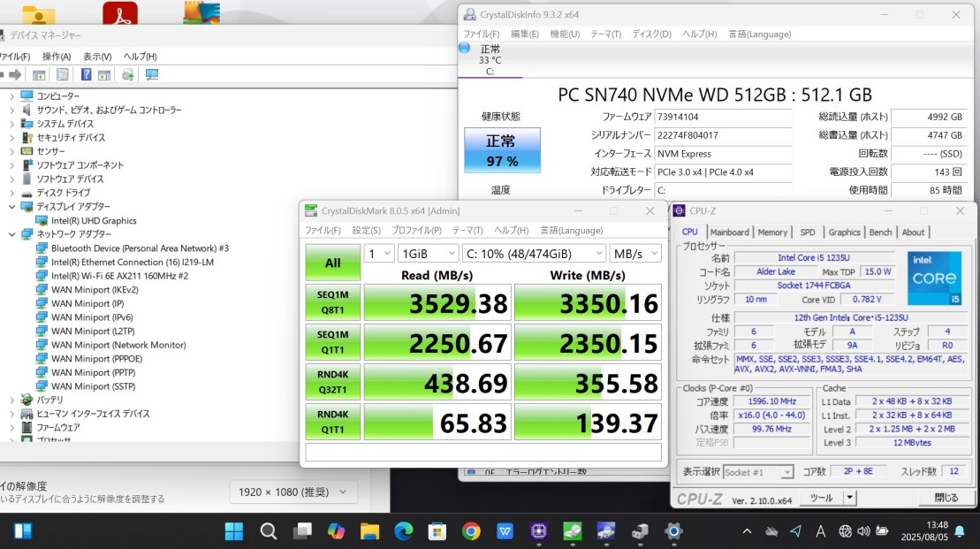The height and width of the screenshot is (549, 980).
Task: Launch Google Chrome from the taskbar
Action: (471, 531)
